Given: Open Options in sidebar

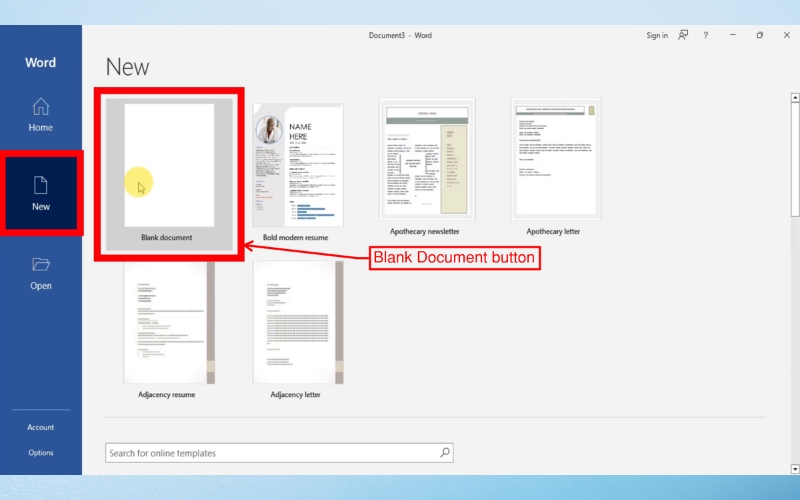Looking at the screenshot, I should click(x=40, y=453).
